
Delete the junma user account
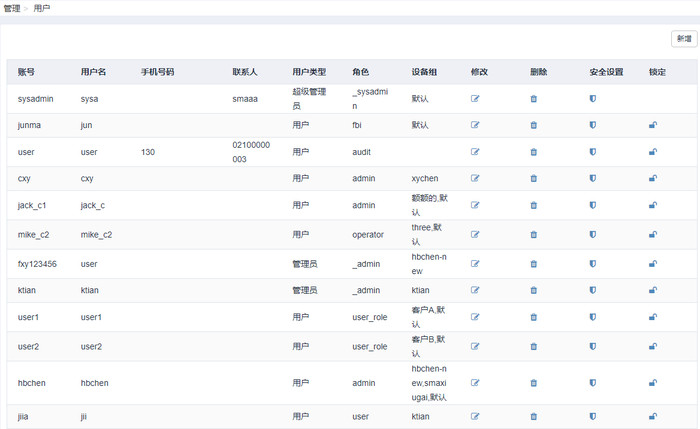533,125
